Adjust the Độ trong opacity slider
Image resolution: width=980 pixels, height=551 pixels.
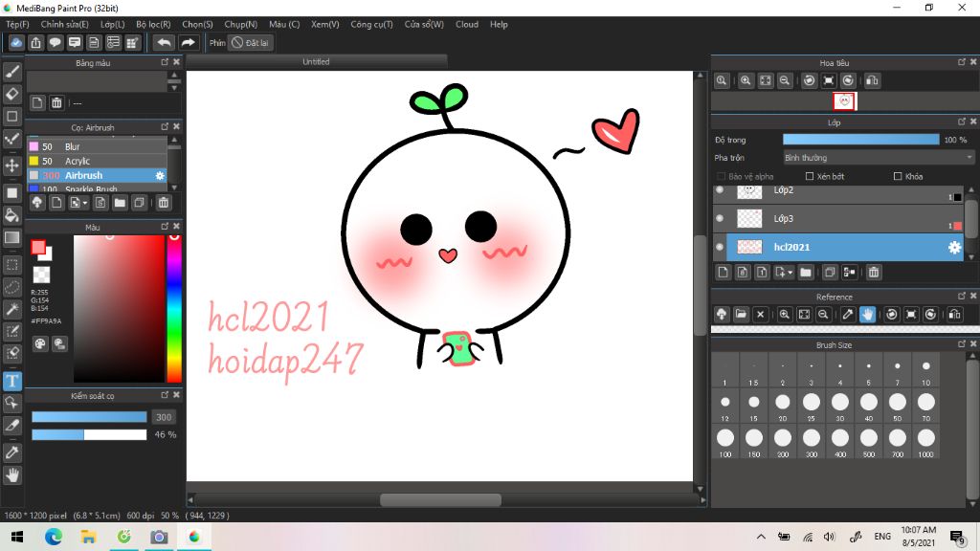860,140
